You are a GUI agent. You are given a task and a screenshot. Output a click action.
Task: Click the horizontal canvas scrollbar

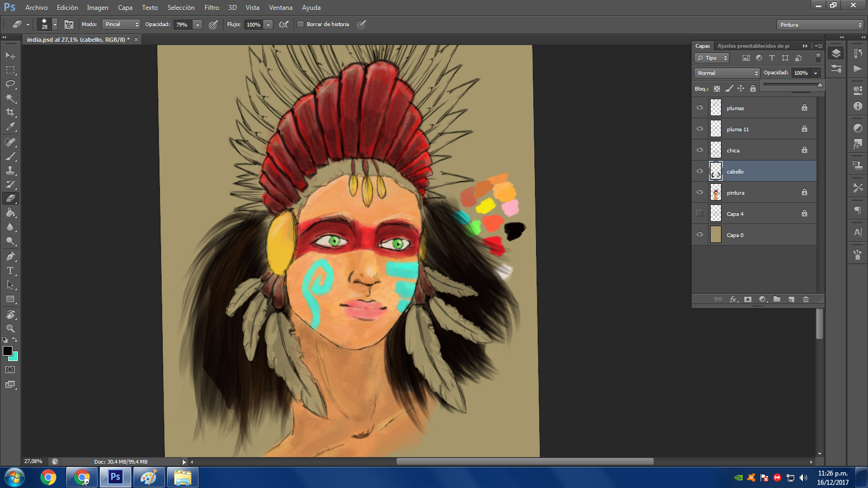coord(525,461)
